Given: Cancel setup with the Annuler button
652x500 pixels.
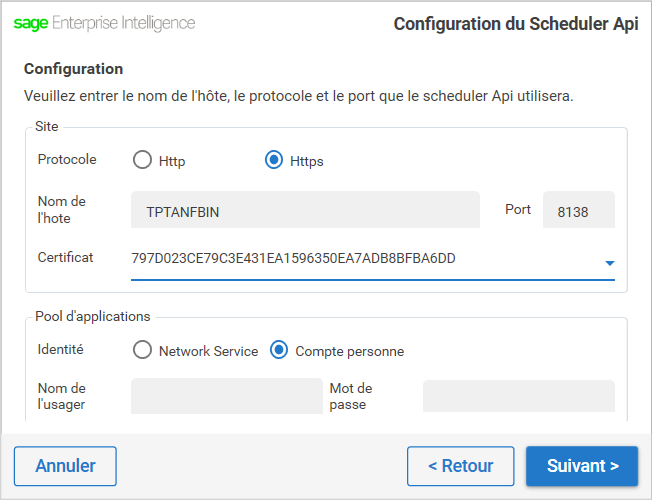Looking at the screenshot, I should pyautogui.click(x=65, y=466).
